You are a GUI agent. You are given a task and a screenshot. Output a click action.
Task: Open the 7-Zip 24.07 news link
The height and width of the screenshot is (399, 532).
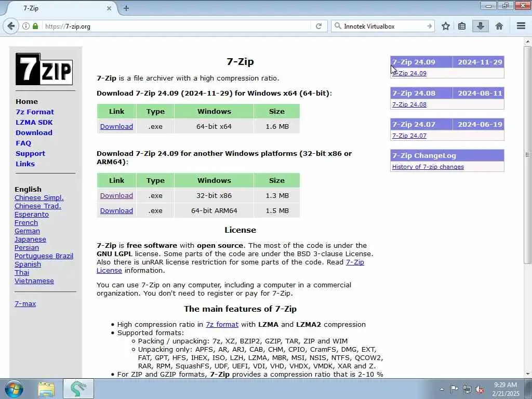[409, 136]
